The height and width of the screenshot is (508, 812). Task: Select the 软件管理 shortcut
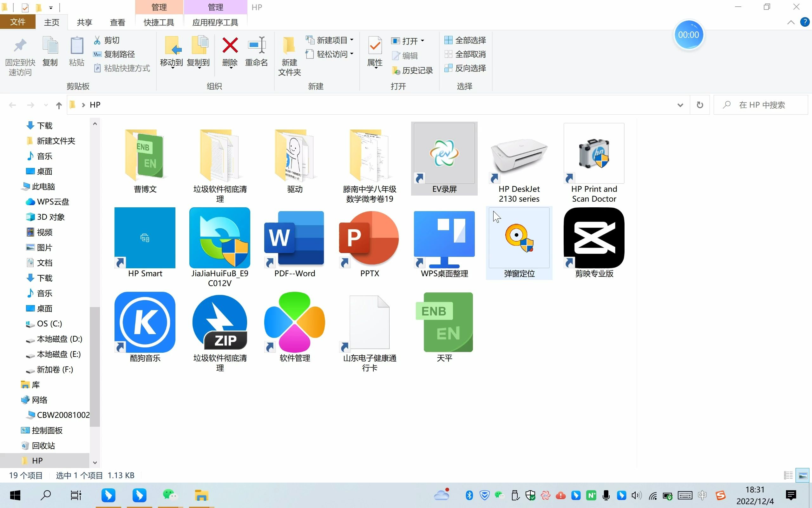295,327
